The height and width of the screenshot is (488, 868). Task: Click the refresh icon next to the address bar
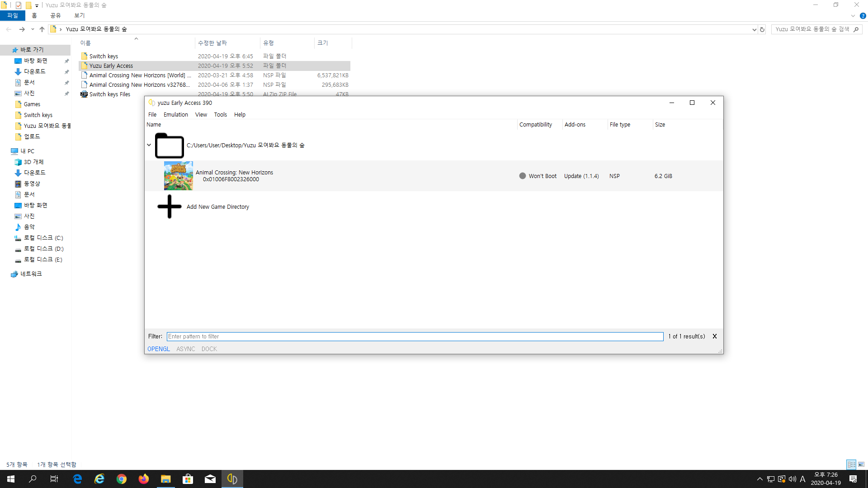pyautogui.click(x=762, y=29)
